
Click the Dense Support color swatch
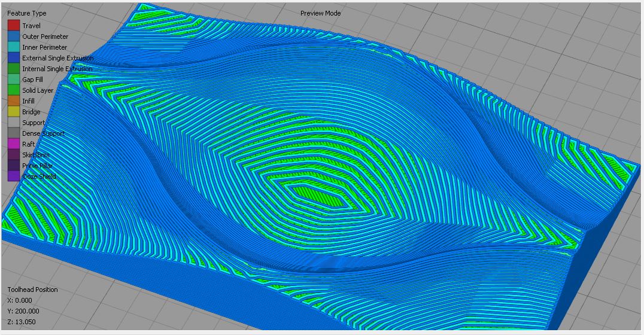14,133
